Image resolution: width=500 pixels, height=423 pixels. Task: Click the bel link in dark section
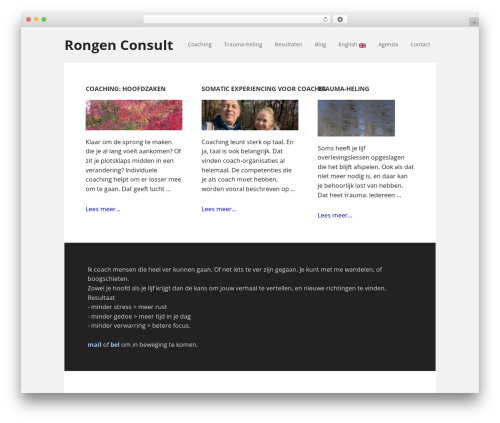115,345
